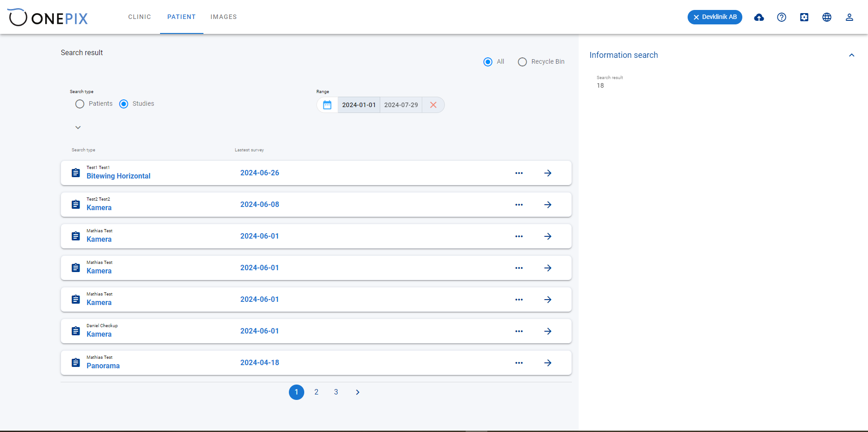The image size is (868, 432).
Task: Open calendar icon in Range field
Action: [327, 105]
